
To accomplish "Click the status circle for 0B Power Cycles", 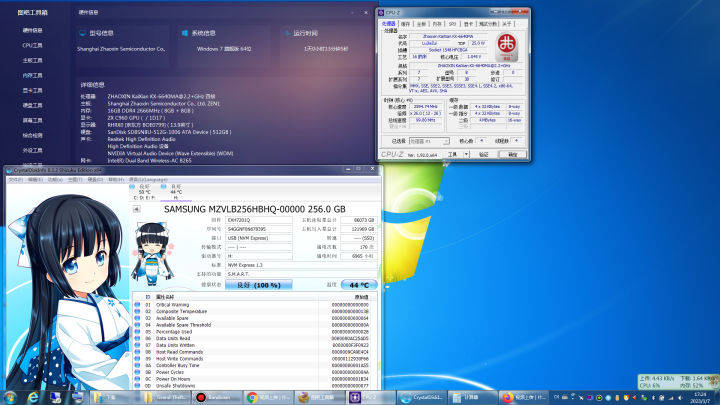I will pyautogui.click(x=137, y=372).
